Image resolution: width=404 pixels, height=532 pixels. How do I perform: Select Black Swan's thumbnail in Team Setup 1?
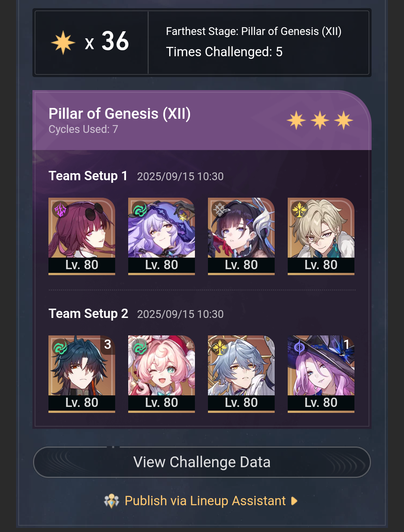point(161,236)
